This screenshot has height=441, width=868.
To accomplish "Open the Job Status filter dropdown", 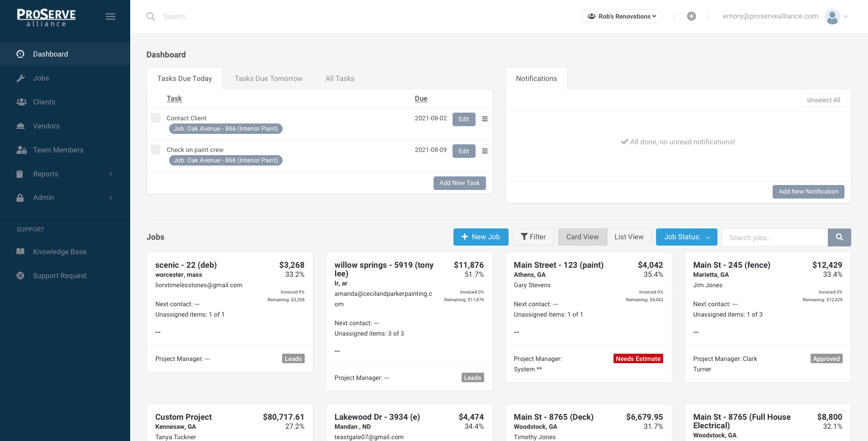I will (x=686, y=237).
